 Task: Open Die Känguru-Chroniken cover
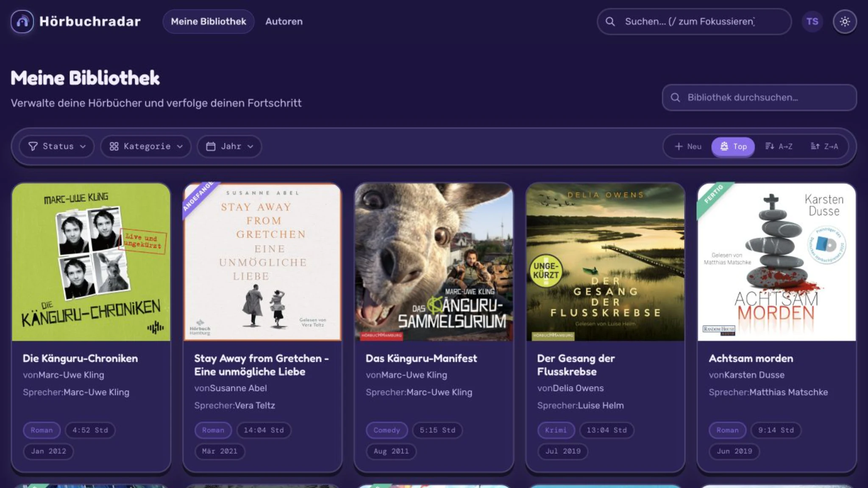coord(91,262)
